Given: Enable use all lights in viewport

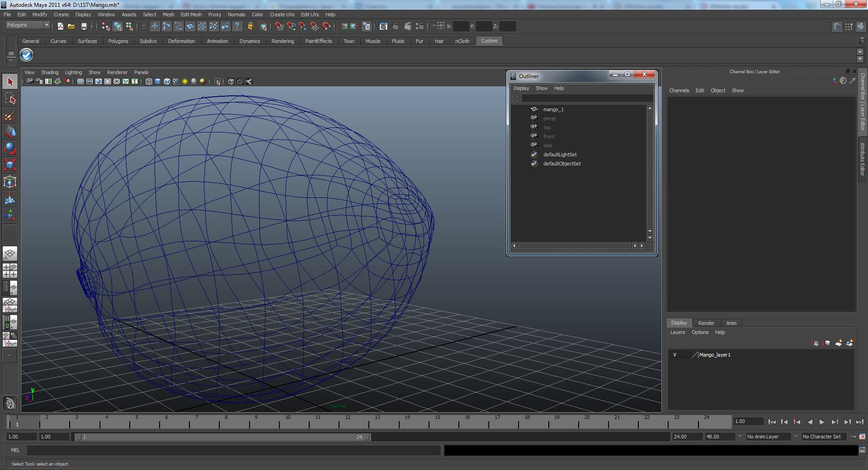Looking at the screenshot, I should (x=185, y=81).
